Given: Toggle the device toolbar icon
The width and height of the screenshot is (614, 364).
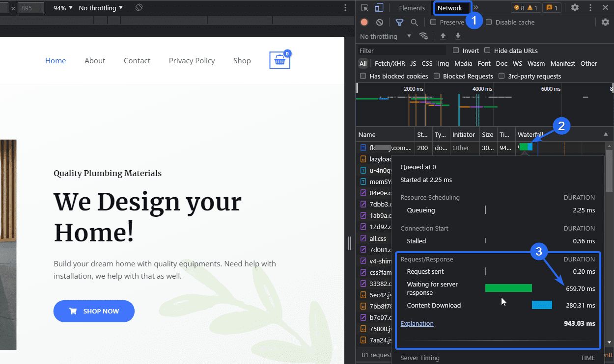Looking at the screenshot, I should [379, 8].
